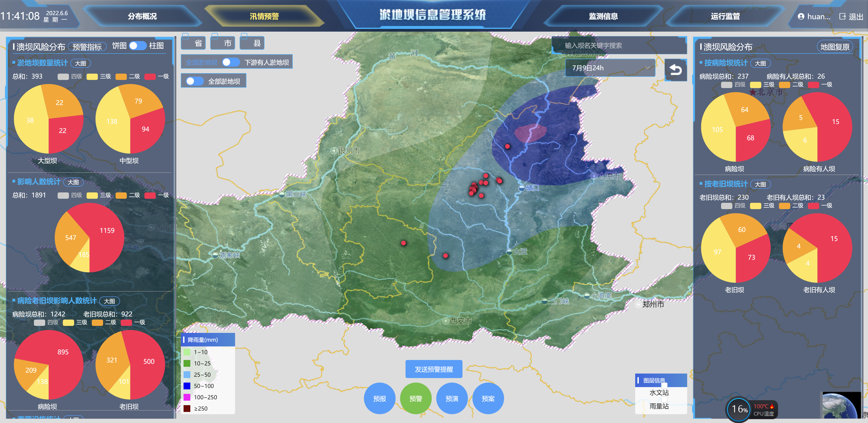Click the 二级 legend item under 按病险坝统计
This screenshot has width=868, height=423.
pyautogui.click(x=791, y=84)
